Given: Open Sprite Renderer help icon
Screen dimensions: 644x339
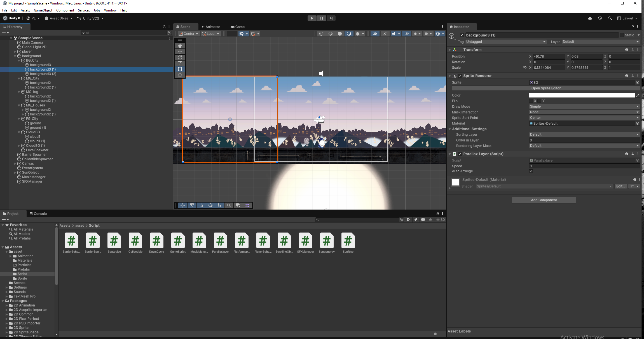Looking at the screenshot, I should click(x=626, y=76).
